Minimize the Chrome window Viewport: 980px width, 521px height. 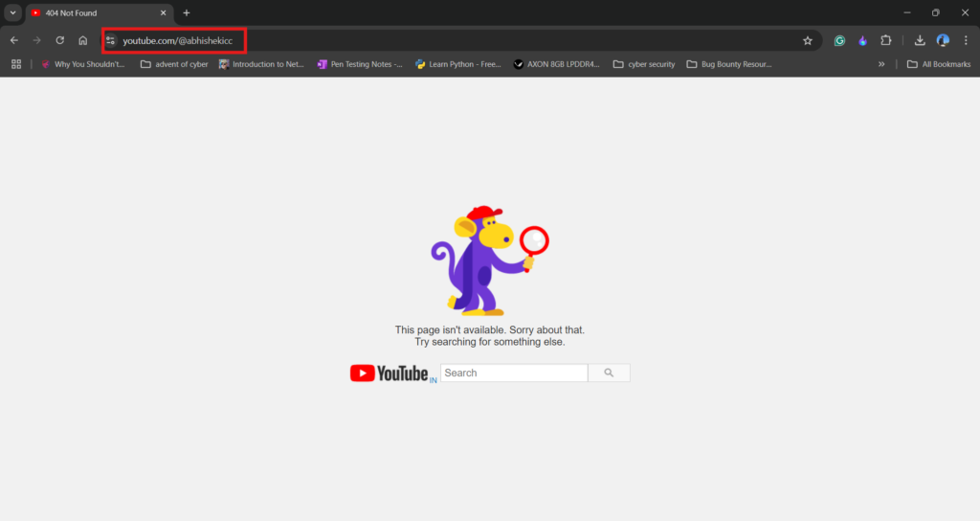(x=907, y=12)
